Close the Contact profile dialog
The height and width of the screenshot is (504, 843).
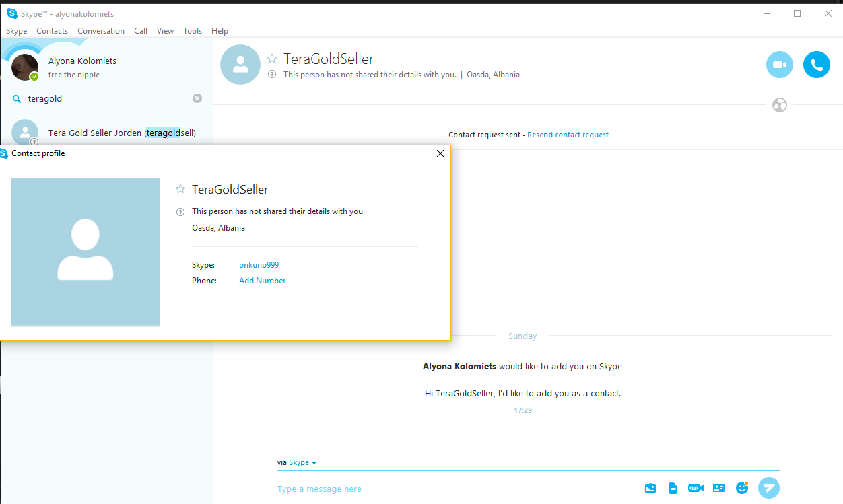click(440, 153)
